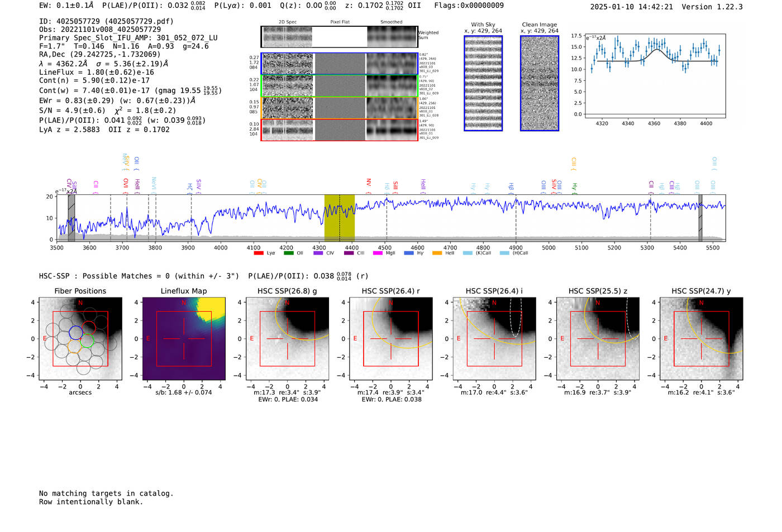Pick the orange HeII legend swatch

pos(437,253)
